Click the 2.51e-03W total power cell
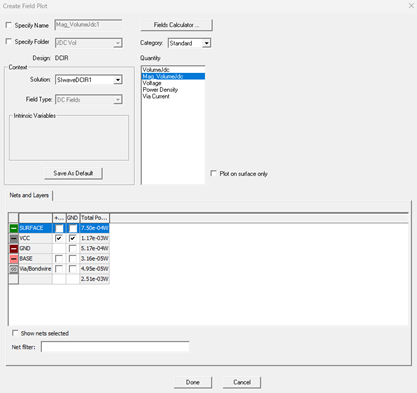This screenshot has height=393, width=417. [x=95, y=279]
